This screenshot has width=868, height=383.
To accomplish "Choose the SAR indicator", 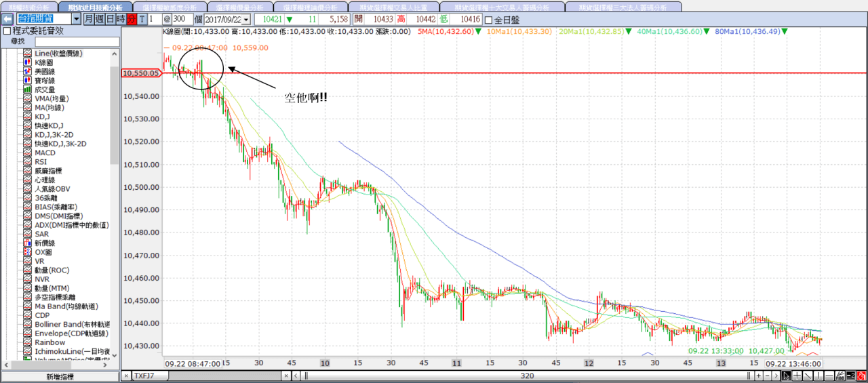I will (x=41, y=234).
